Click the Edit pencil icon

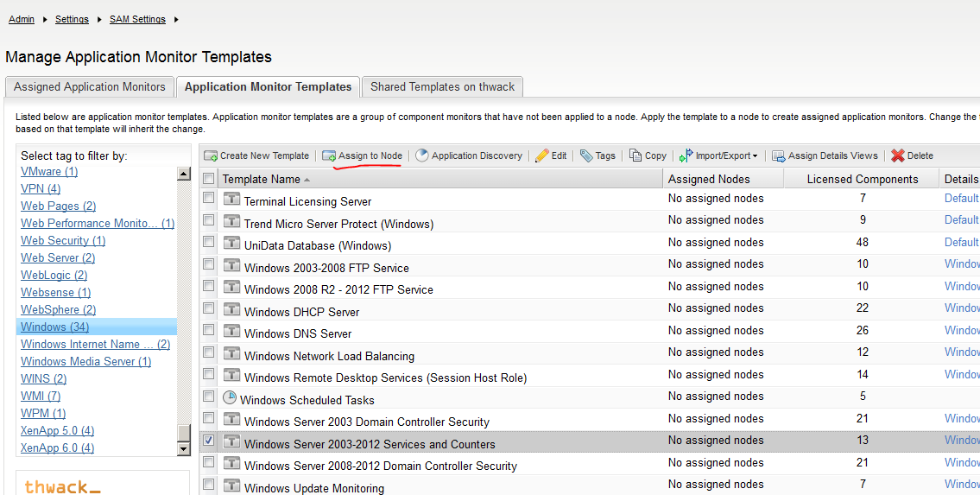click(542, 155)
